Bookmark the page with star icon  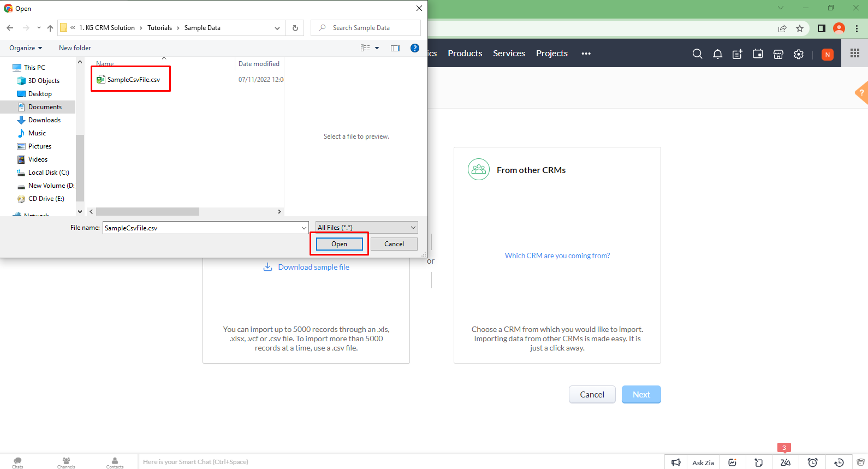[x=800, y=28]
